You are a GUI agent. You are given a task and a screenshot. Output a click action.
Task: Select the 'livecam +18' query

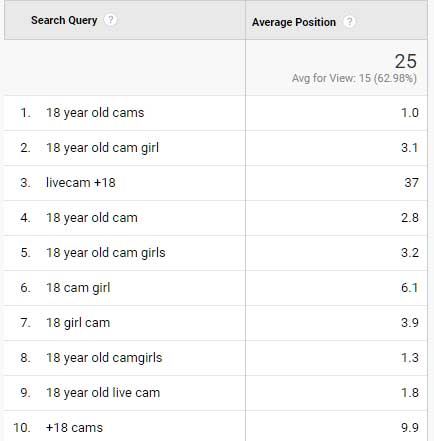(x=81, y=183)
